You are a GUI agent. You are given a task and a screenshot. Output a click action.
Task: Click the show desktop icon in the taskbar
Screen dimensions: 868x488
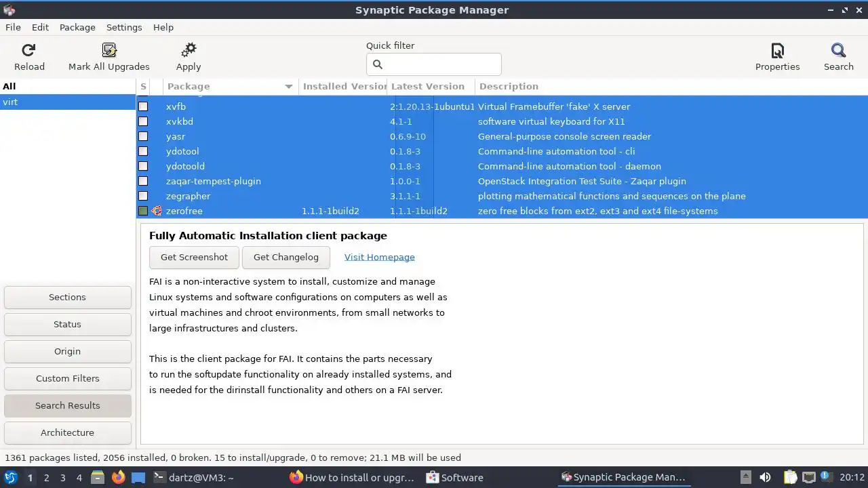(x=138, y=477)
